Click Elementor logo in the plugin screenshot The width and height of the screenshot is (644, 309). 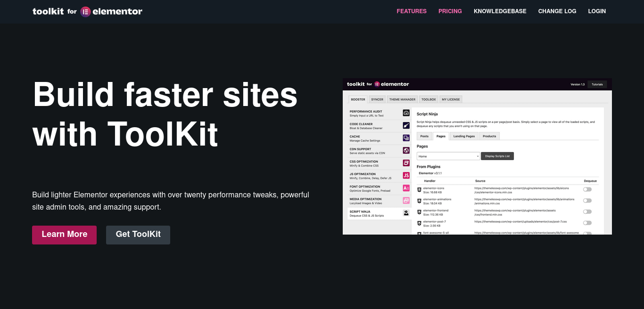pyautogui.click(x=377, y=84)
